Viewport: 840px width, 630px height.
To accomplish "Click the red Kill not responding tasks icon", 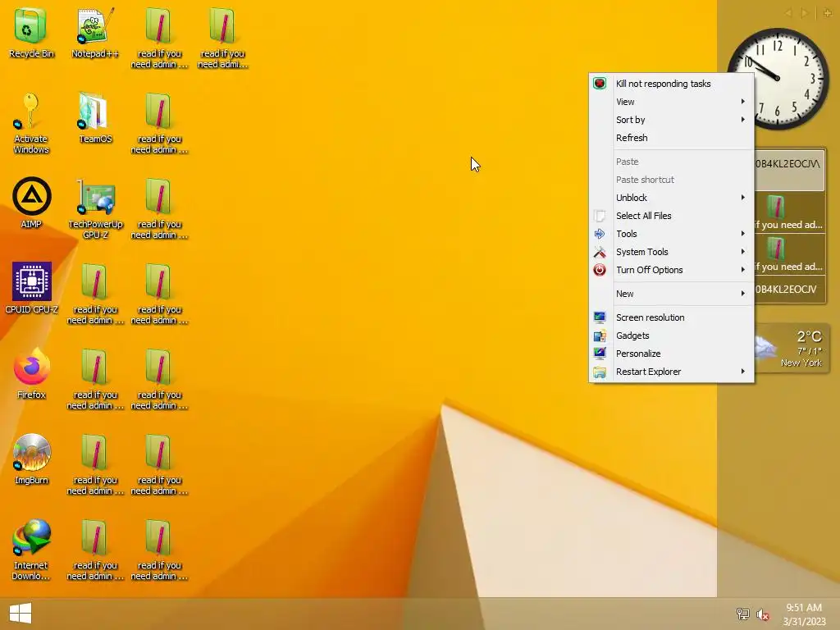I will pos(600,83).
